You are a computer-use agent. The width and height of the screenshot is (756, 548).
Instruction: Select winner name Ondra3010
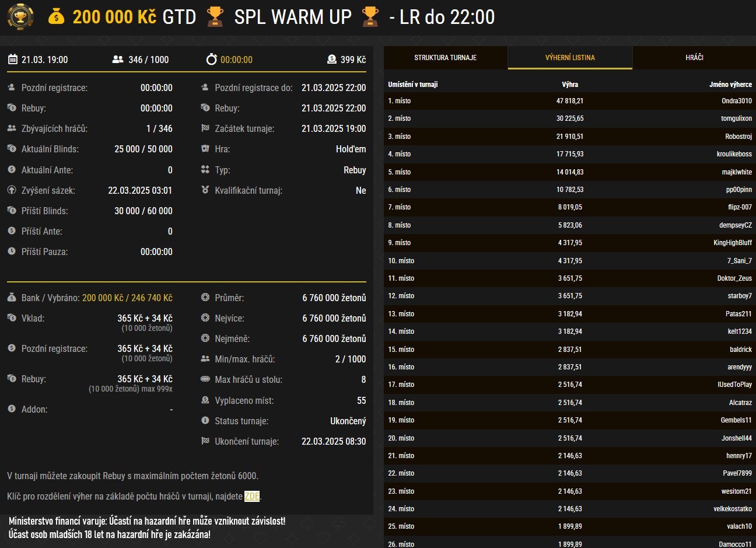tap(736, 101)
